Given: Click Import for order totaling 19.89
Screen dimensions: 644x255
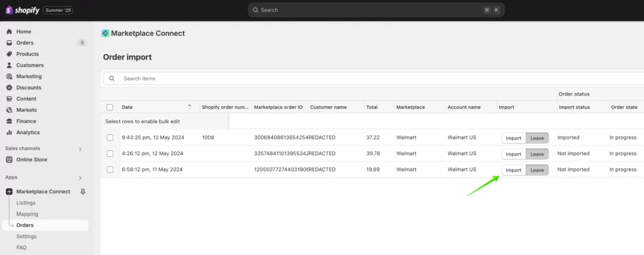Looking at the screenshot, I should (513, 170).
